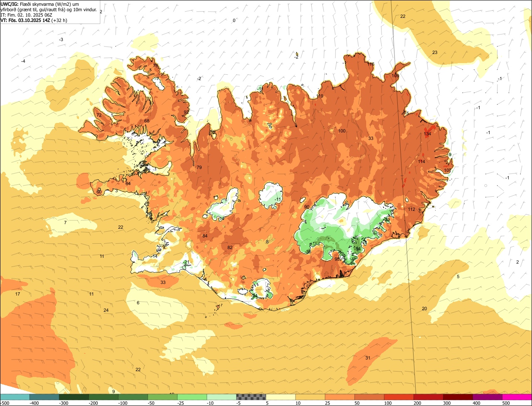Click legend swatch between 200 and 300
532x406 pixels.
(x=428, y=397)
